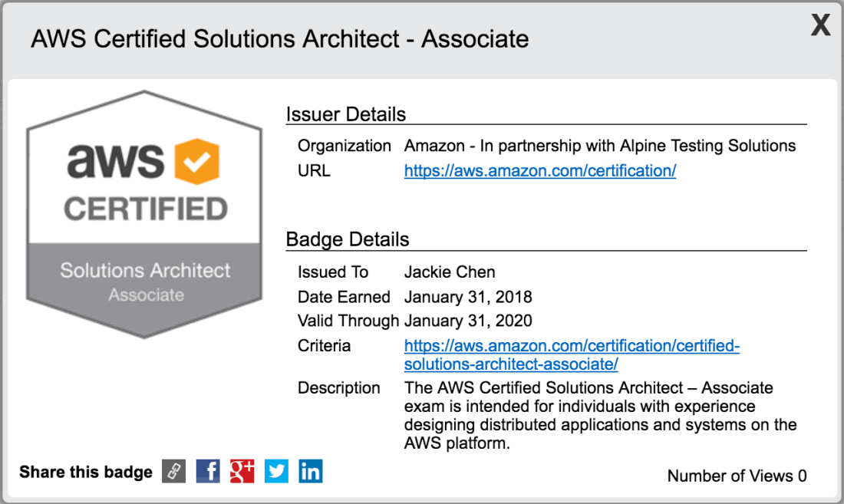Click the copy link share icon
844x504 pixels.
tap(174, 471)
